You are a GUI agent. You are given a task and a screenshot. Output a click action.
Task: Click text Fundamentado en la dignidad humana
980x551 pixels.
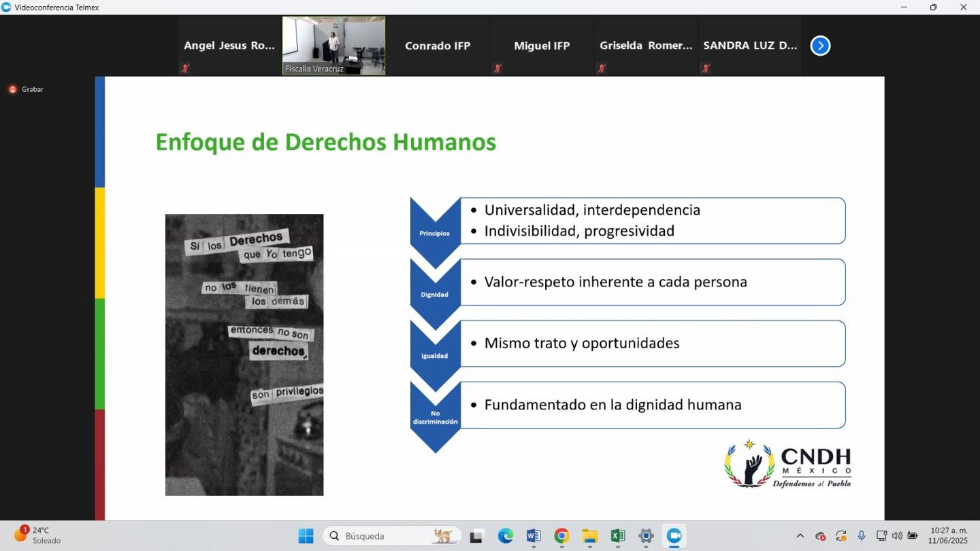point(612,405)
